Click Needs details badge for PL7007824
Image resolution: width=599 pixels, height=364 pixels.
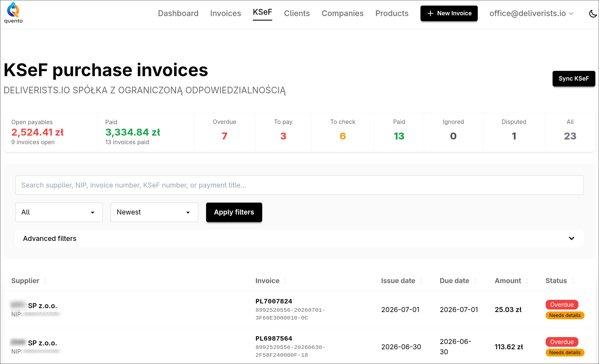pyautogui.click(x=565, y=315)
